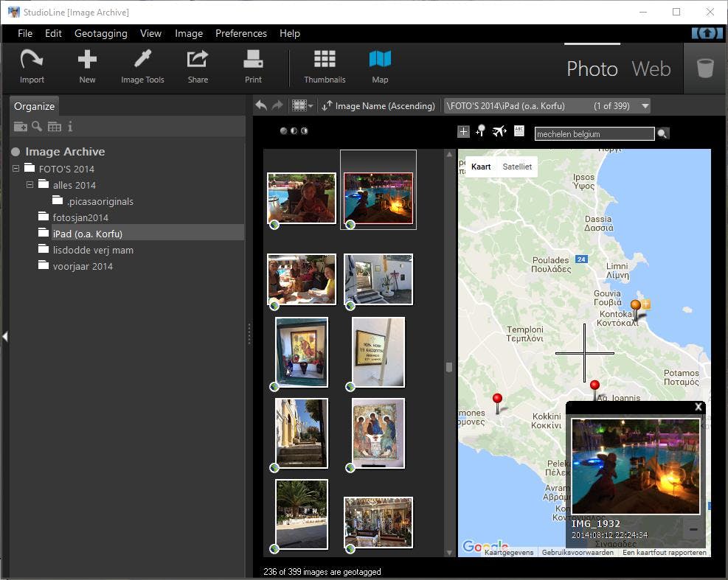Collapse the FOTO'S 2014 folder
Viewport: 728px width, 580px height.
point(17,169)
